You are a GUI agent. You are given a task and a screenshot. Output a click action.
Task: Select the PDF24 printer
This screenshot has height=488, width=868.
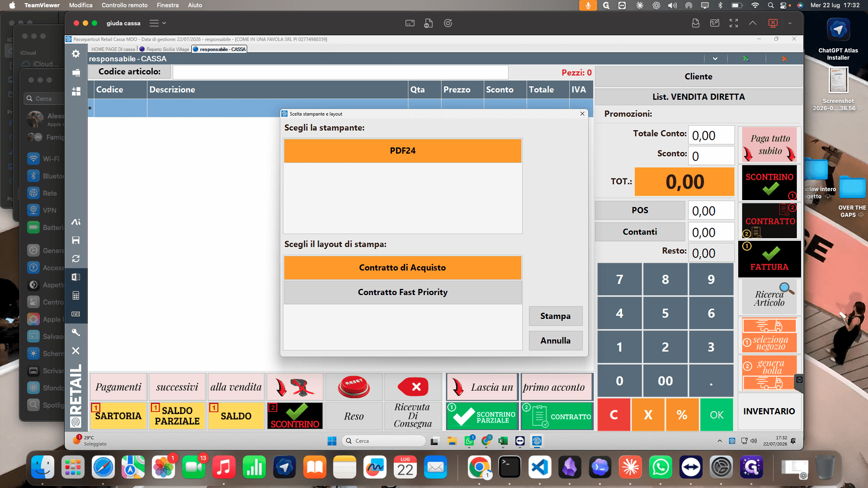pos(403,150)
